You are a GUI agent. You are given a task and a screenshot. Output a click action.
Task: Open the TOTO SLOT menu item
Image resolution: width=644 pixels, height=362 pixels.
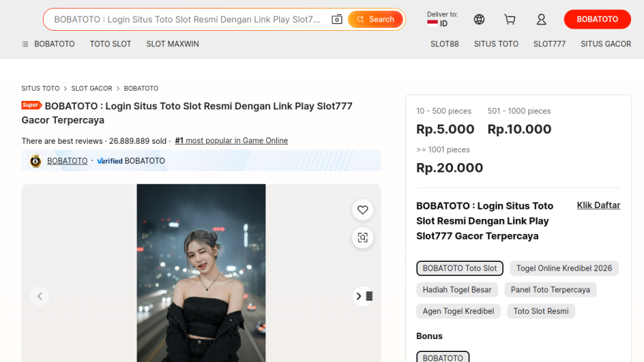pyautogui.click(x=110, y=44)
